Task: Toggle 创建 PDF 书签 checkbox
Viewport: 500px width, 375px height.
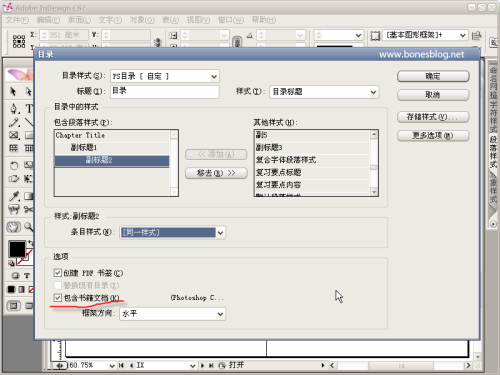Action: tap(58, 273)
